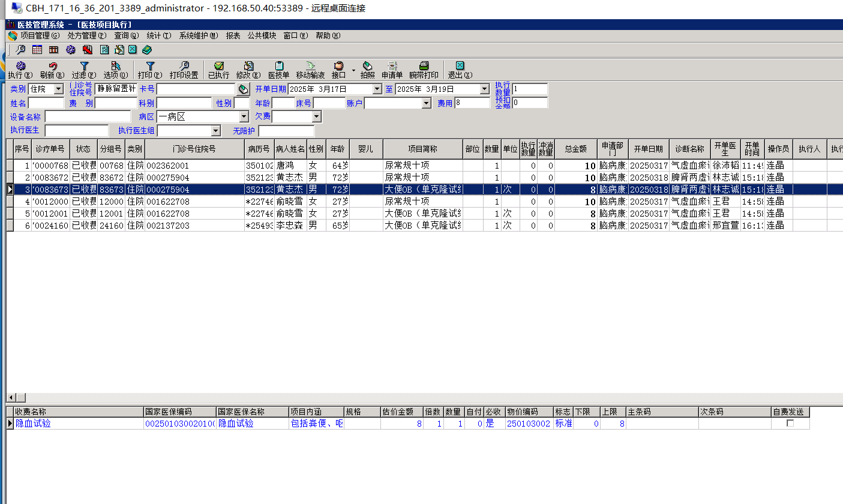Open the 开单日期 start date picker dropdown
The height and width of the screenshot is (504, 843).
(377, 89)
